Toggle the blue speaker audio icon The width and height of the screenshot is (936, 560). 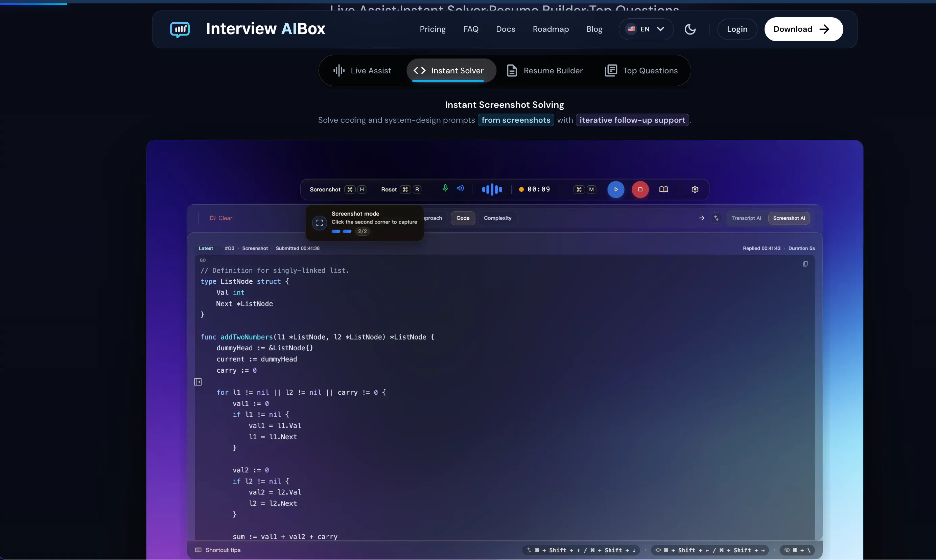[x=460, y=188]
